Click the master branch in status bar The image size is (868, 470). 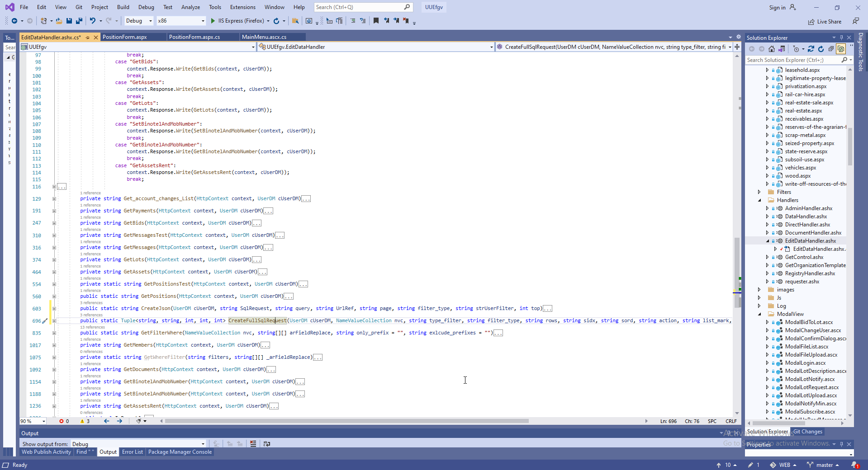(823, 465)
